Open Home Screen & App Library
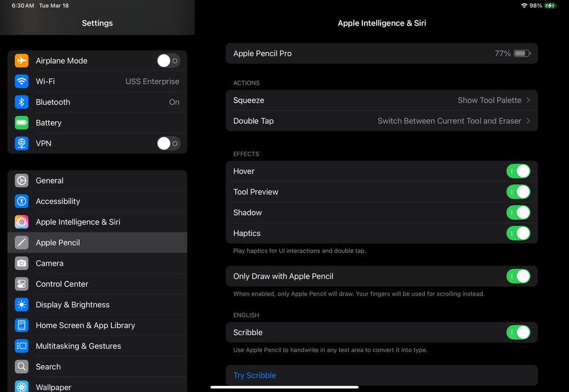This screenshot has width=569, height=392. pyautogui.click(x=97, y=325)
